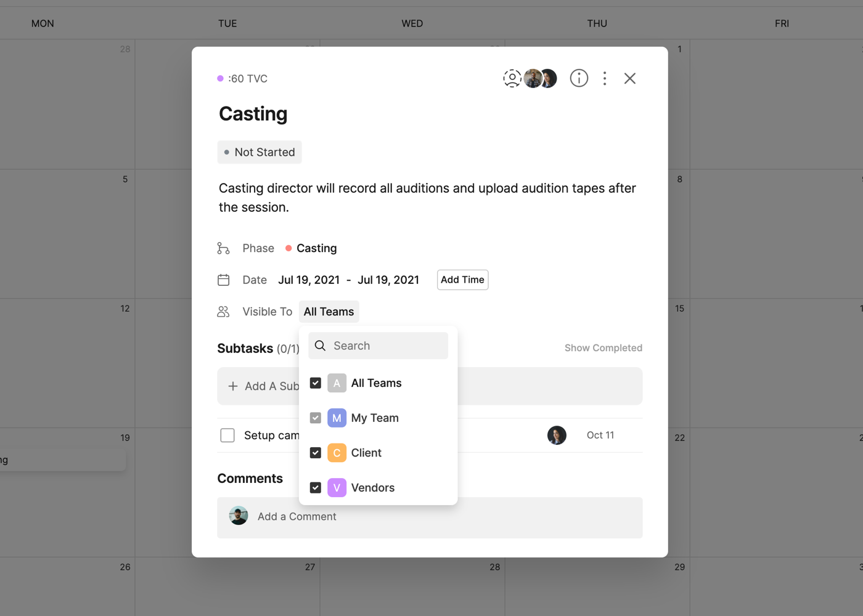863x616 pixels.
Task: Click the orange Client team icon
Action: 337,453
